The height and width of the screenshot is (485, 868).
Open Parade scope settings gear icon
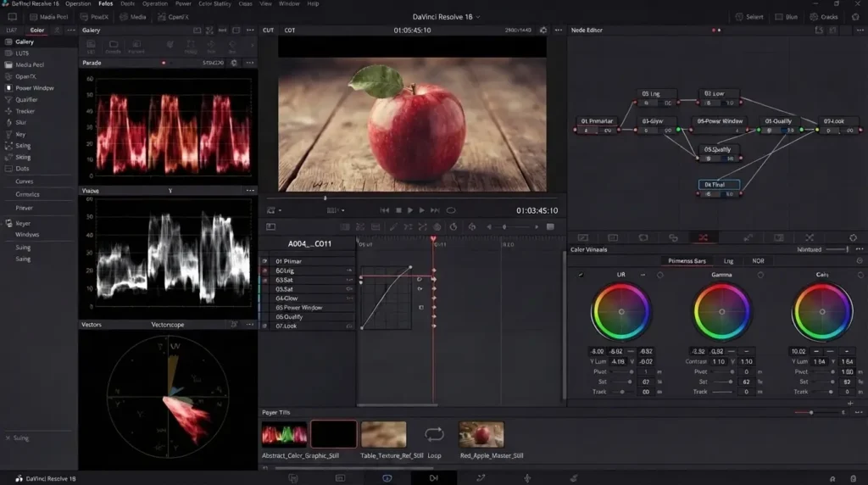coord(234,63)
